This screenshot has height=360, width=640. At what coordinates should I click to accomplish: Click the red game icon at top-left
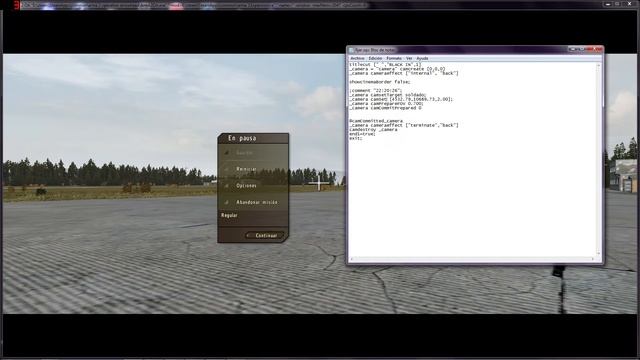16,5
